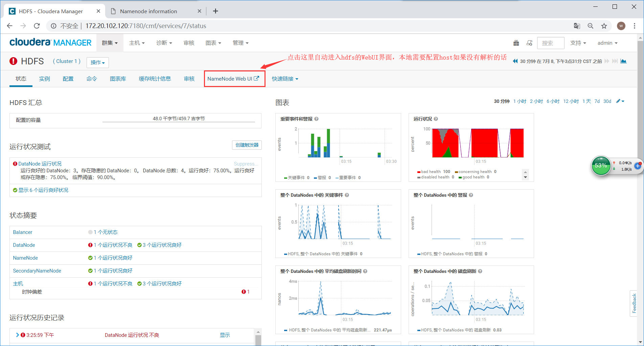Open a new browser tab
Viewport: 644px width, 346px height.
(x=215, y=11)
